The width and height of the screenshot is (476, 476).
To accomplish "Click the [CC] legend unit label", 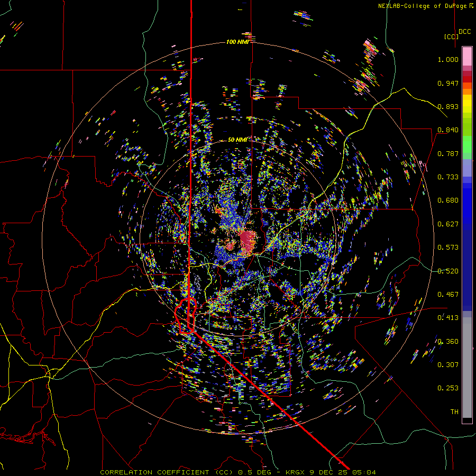I will pyautogui.click(x=451, y=36).
